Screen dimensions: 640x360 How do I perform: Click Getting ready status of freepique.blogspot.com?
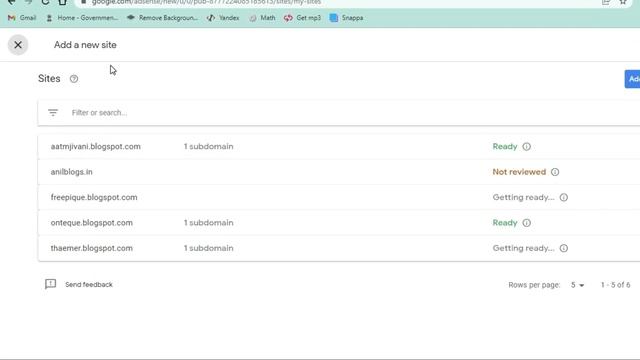[x=523, y=198]
